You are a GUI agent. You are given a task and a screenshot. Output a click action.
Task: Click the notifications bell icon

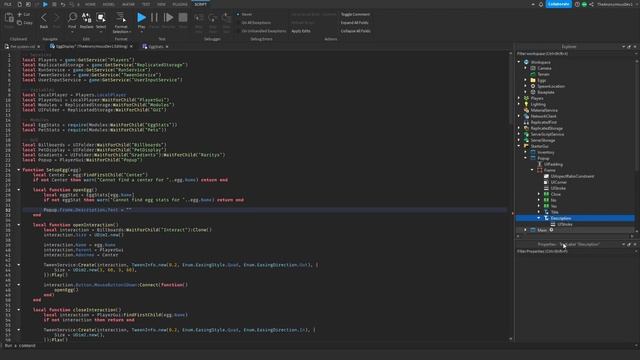(541, 4)
